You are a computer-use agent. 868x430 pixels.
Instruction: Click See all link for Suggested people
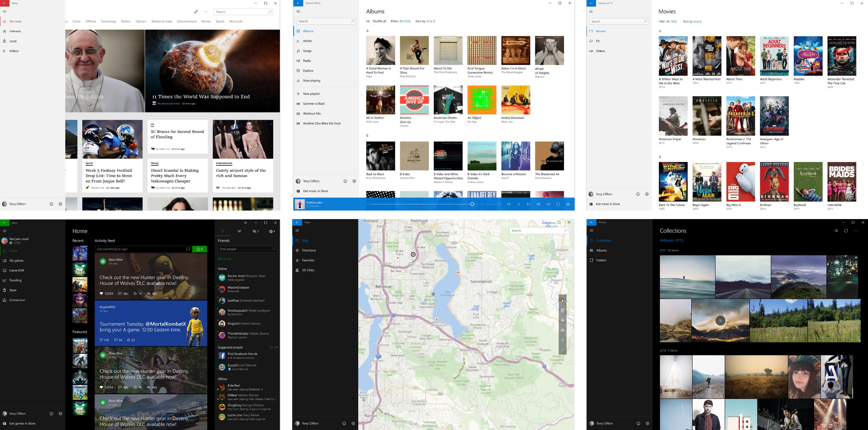click(x=273, y=347)
